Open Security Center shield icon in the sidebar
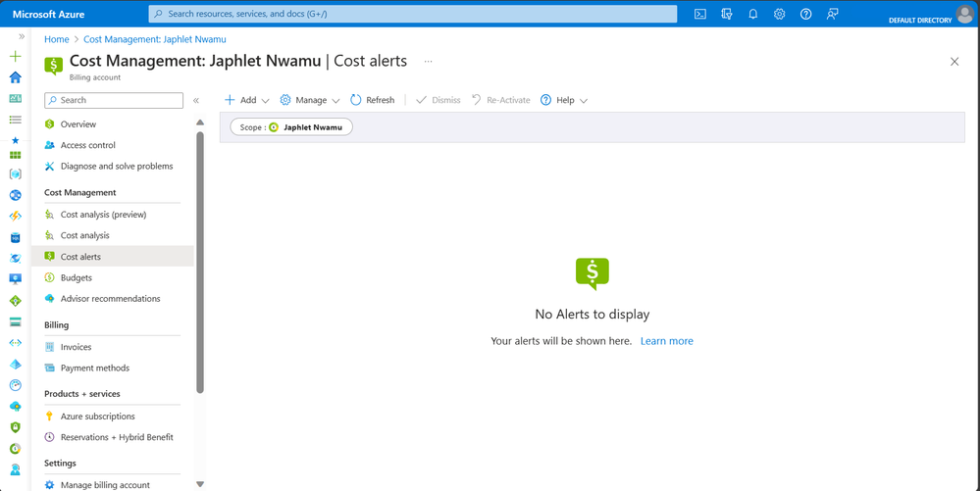980x491 pixels. tap(16, 427)
